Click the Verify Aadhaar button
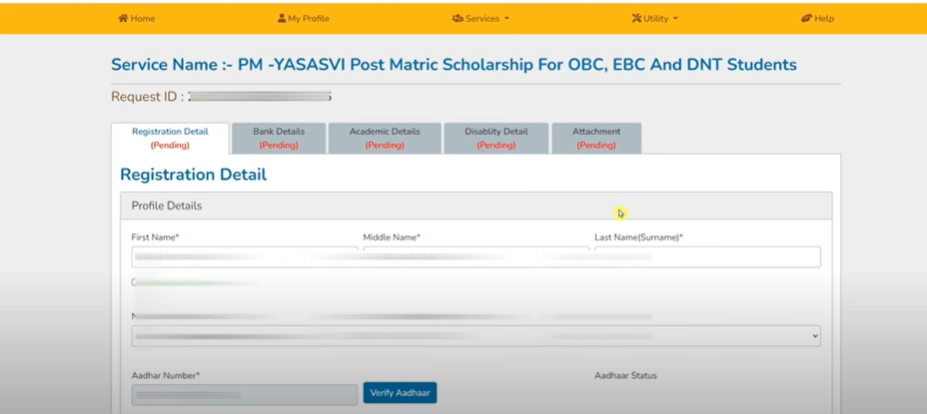 coord(400,393)
